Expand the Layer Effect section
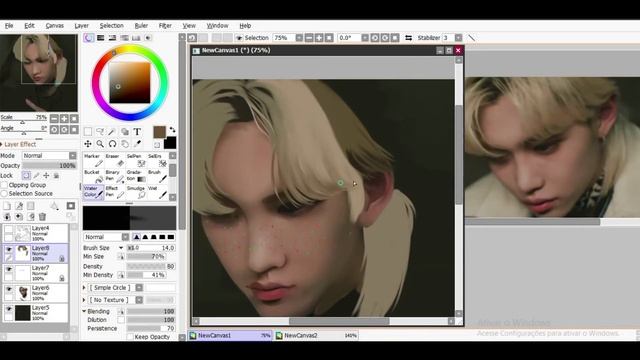Viewport: 640px width, 360px height. 2,144
